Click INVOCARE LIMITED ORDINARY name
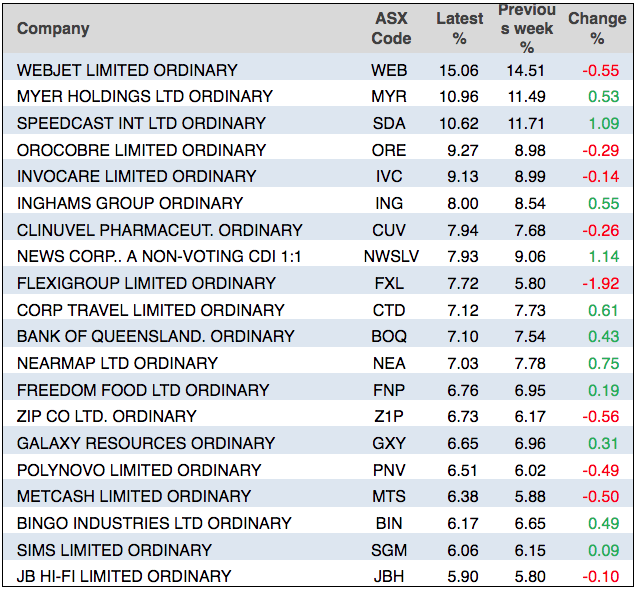The height and width of the screenshot is (591, 640). (136, 176)
